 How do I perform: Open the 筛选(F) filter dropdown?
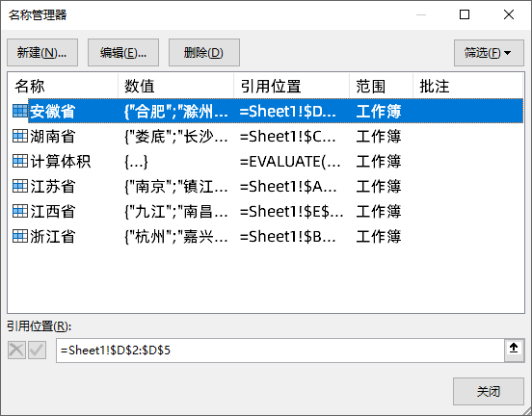click(489, 53)
